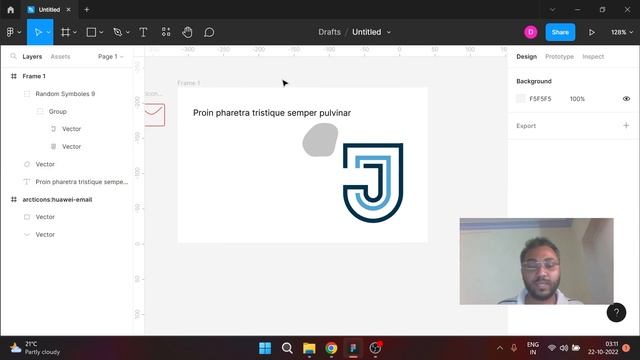
Task: Open the ENG IN language indicator
Action: click(533, 348)
